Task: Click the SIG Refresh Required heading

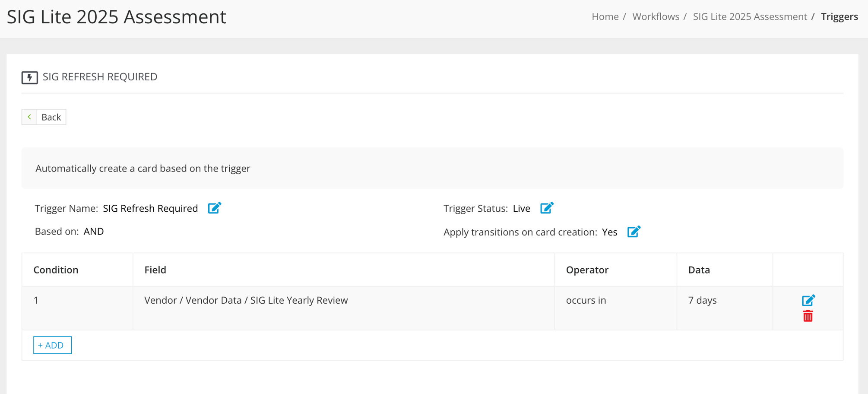Action: tap(100, 77)
